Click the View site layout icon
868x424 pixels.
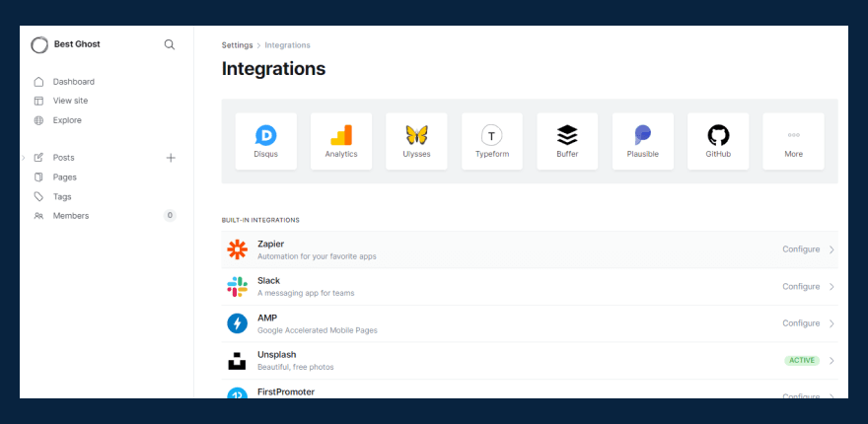[x=38, y=101]
